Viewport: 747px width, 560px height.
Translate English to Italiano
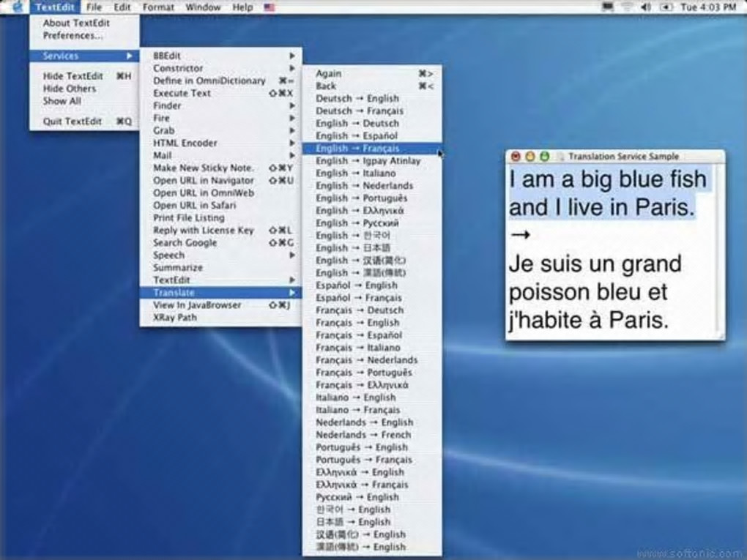pyautogui.click(x=372, y=173)
